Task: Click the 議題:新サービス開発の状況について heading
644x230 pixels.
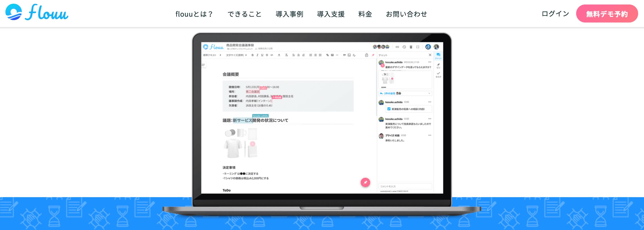Action: pos(255,120)
